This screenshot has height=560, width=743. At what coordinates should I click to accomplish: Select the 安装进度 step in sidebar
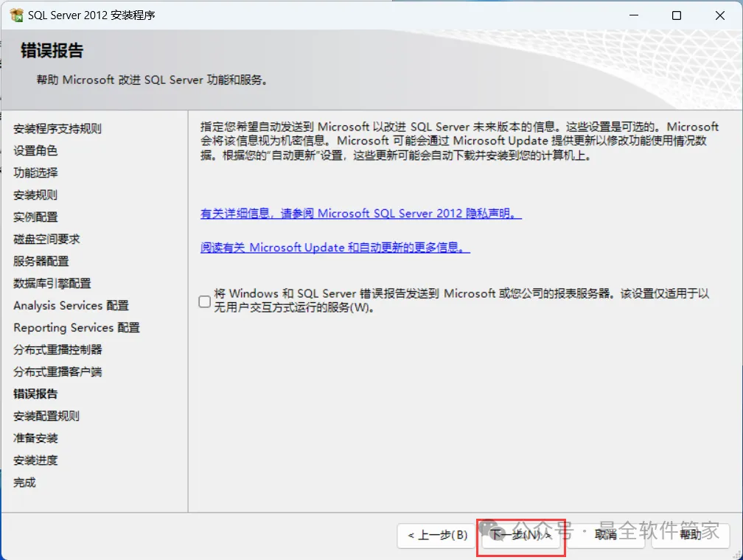coord(35,460)
